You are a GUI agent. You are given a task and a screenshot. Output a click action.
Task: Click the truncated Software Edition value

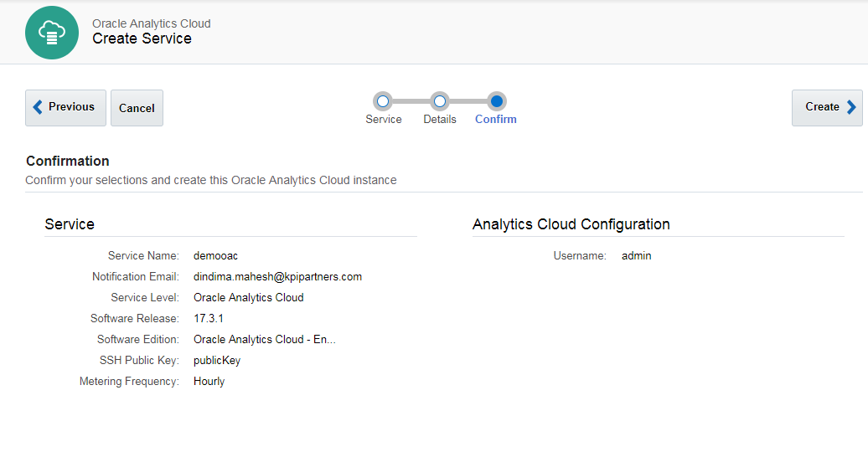(x=264, y=339)
